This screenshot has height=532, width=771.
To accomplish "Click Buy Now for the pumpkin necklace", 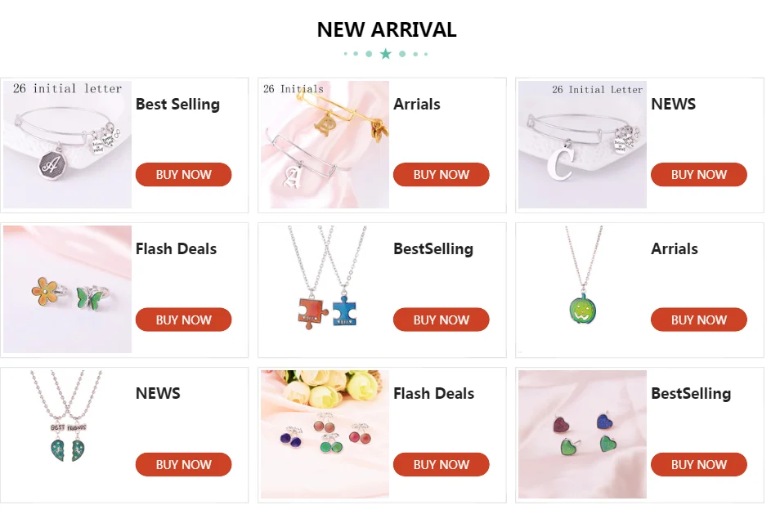I will tap(699, 320).
